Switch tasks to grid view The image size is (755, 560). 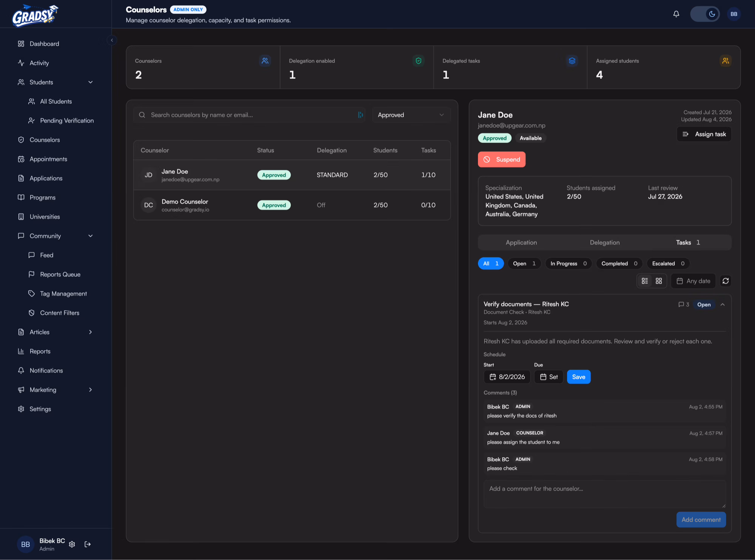point(659,281)
